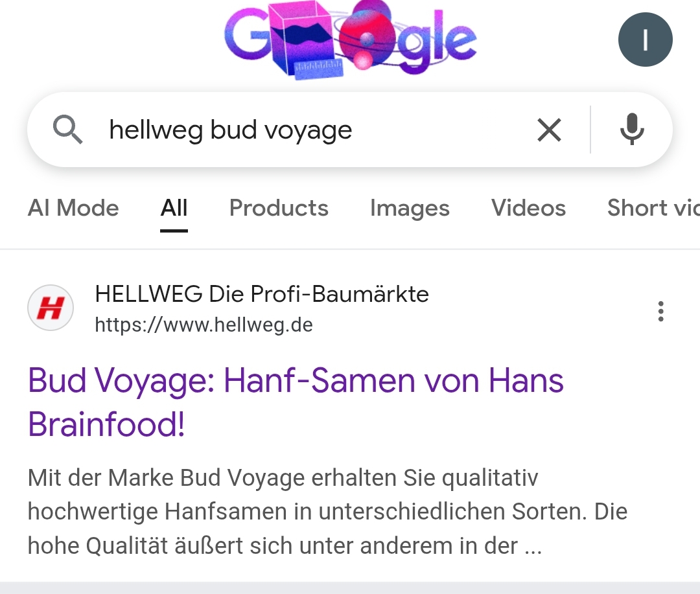Open Bud Voyage Hanf-Samen result title
The width and height of the screenshot is (700, 594).
(x=296, y=402)
